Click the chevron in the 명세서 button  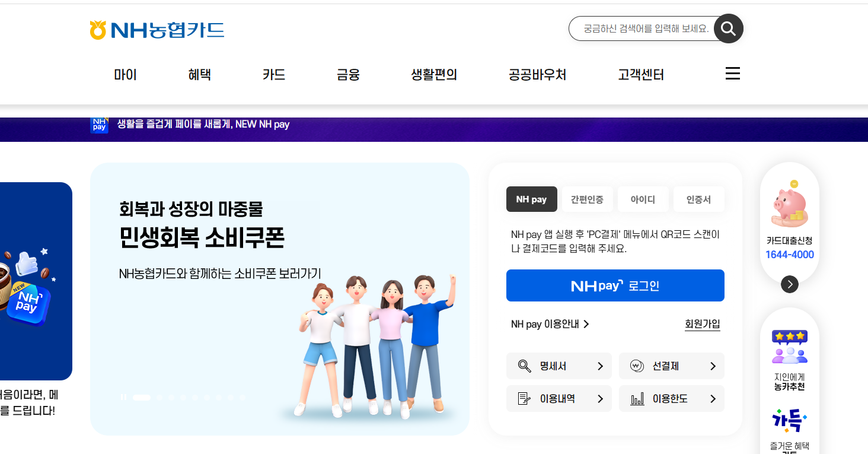coord(600,366)
